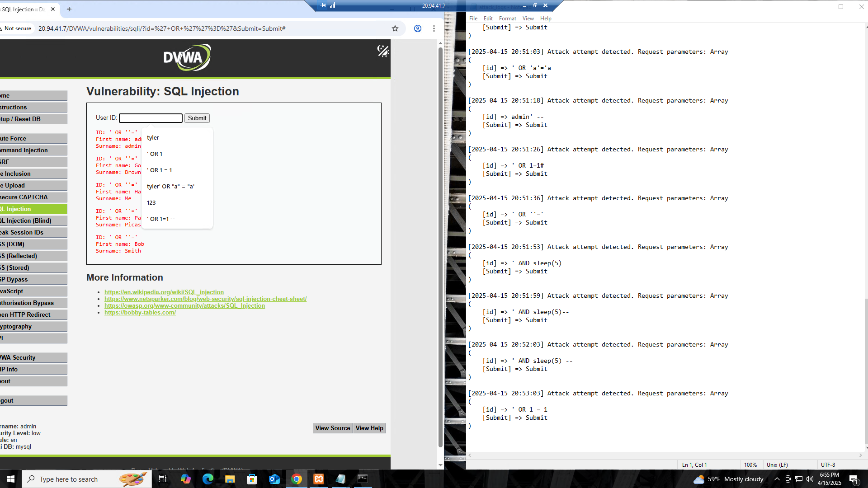Click the User ID input field

pyautogui.click(x=151, y=118)
